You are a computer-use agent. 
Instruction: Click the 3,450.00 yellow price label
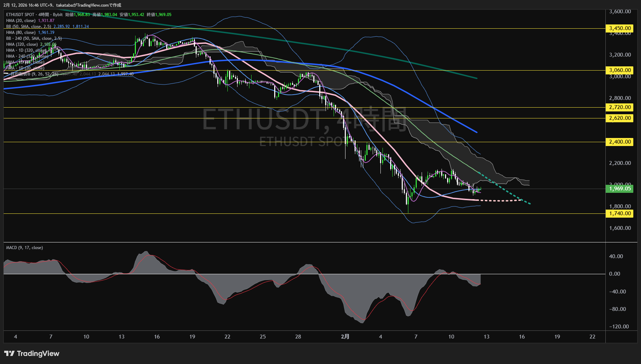point(620,28)
